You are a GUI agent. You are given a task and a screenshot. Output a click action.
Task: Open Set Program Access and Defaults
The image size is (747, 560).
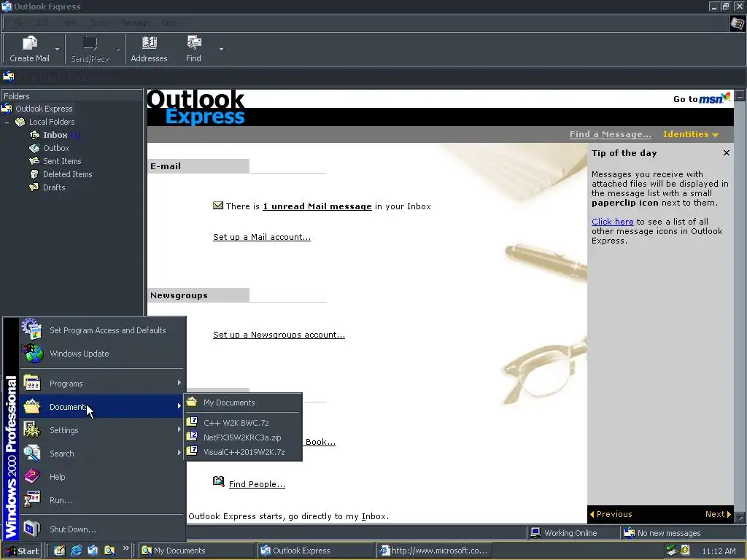102,330
